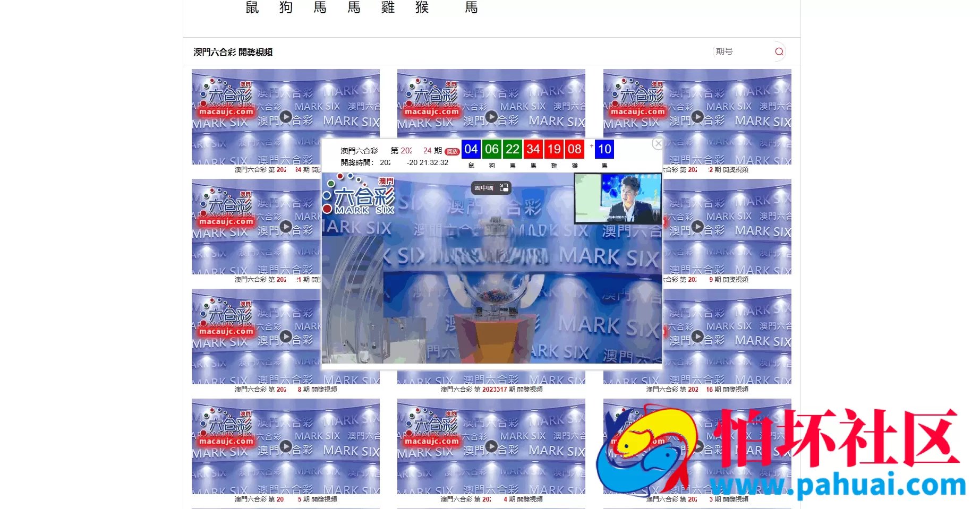Open the caption link ending 16 期 開獎視頻
This screenshot has height=509, width=980.
tap(697, 390)
